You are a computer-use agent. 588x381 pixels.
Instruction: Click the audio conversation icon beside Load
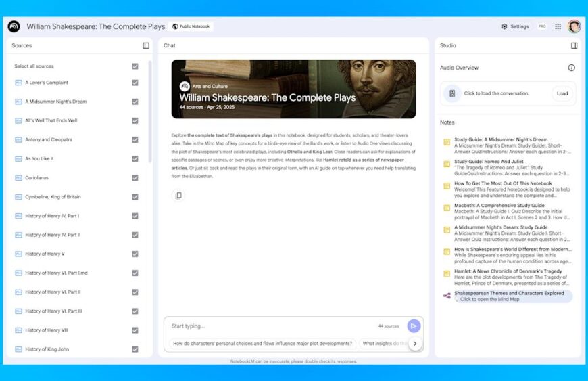pyautogui.click(x=452, y=93)
